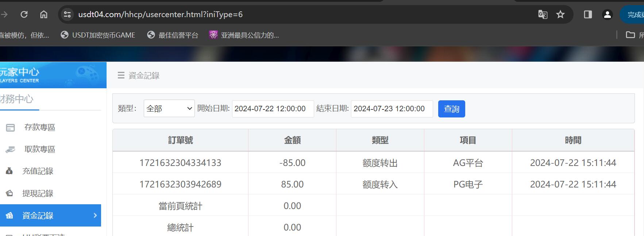Open the 最佳信誉平台 bookmark
This screenshot has width=644, height=236.
point(173,35)
